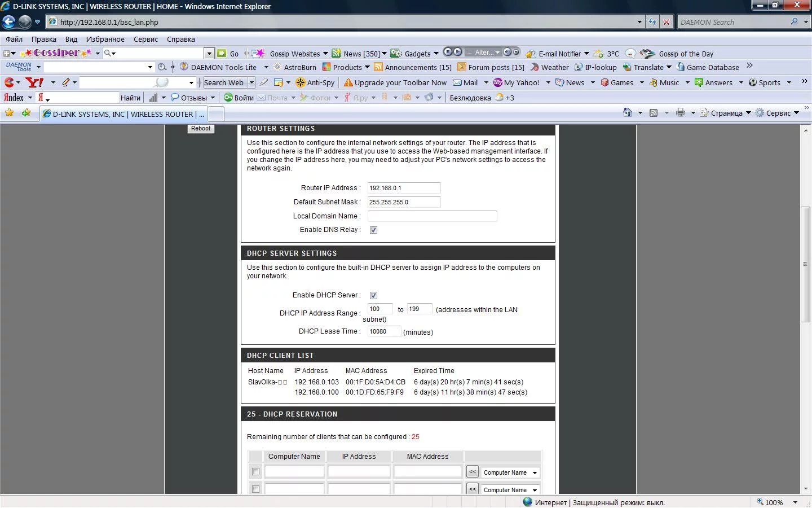Click the Refresh page icon
This screenshot has width=812, height=508.
click(652, 22)
